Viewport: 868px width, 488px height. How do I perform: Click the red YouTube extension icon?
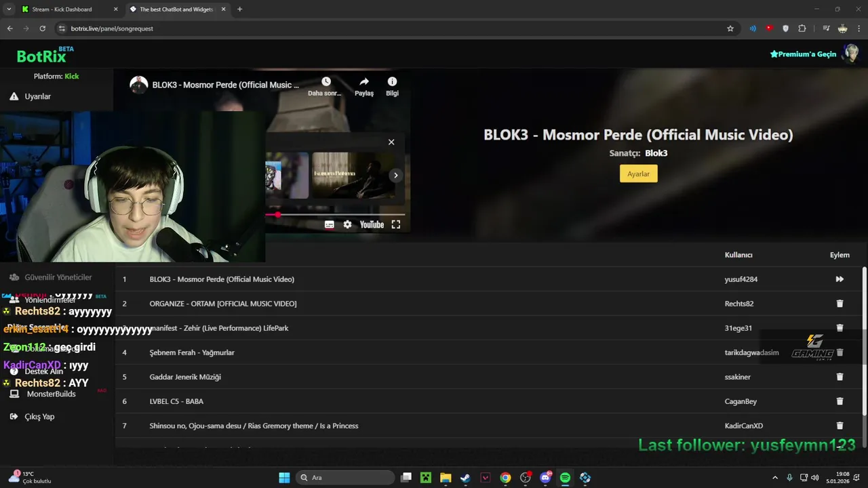769,28
